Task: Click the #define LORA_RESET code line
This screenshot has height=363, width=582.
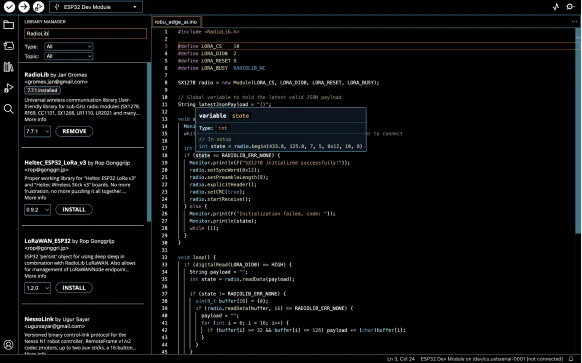Action: 207,60
